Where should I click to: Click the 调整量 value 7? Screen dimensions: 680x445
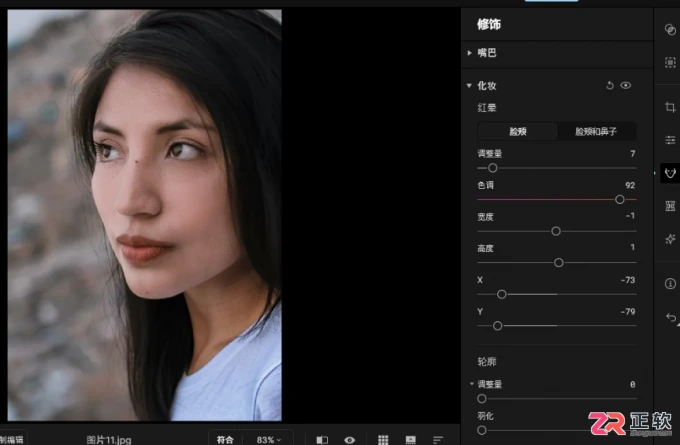point(632,154)
